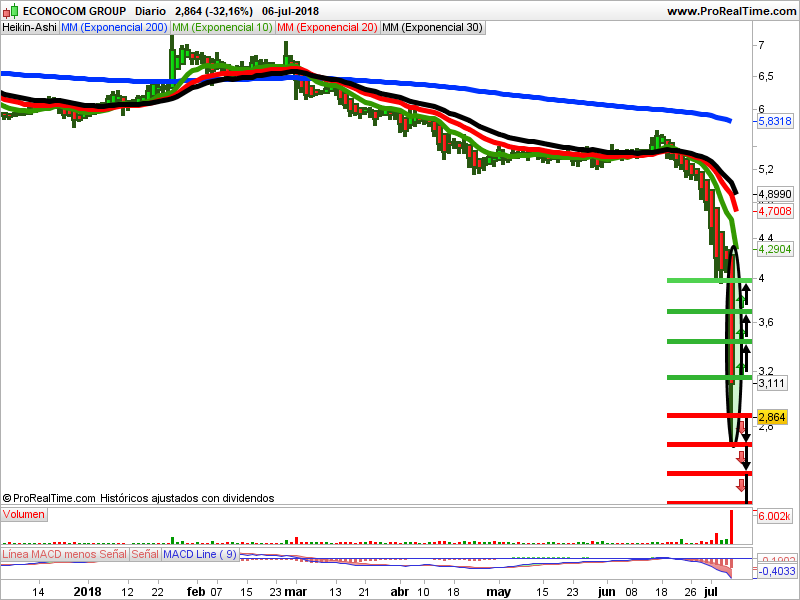Image resolution: width=800 pixels, height=600 pixels.
Task: Click the MACD Line (9) label
Action: (200, 554)
